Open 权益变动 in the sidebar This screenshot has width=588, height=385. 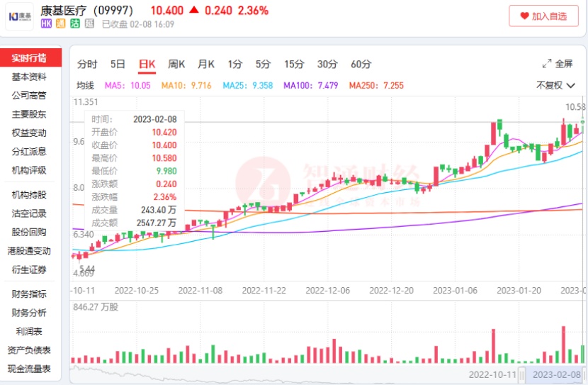[29, 133]
